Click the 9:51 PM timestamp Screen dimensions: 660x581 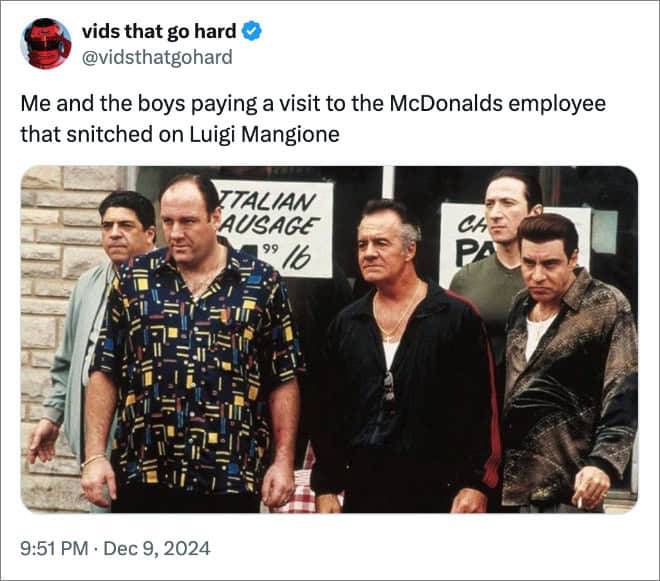[54, 548]
